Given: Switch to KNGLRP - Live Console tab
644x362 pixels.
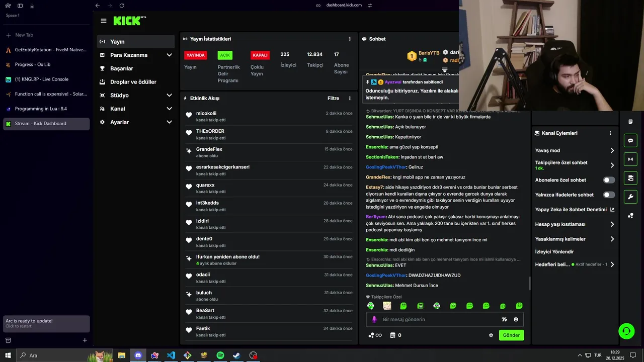Looking at the screenshot, I should (x=46, y=79).
